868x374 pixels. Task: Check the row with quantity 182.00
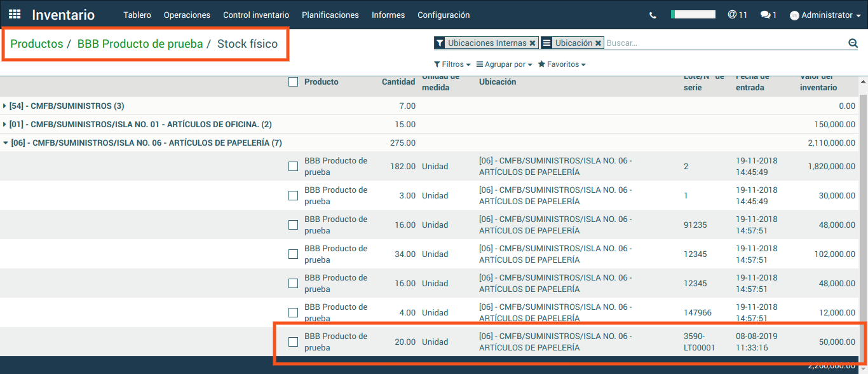click(x=293, y=166)
